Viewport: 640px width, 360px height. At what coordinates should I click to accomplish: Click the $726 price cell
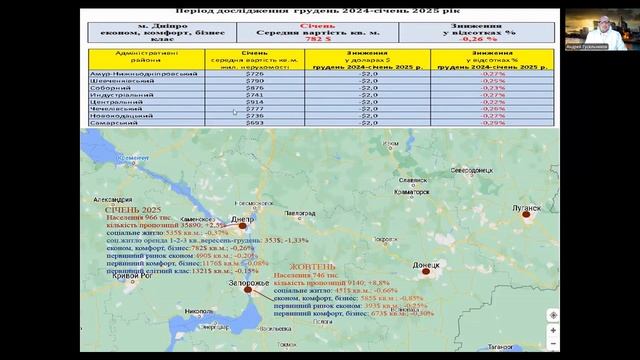255,74
